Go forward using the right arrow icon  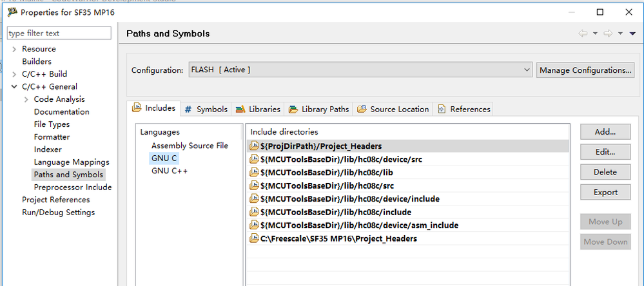coord(608,33)
